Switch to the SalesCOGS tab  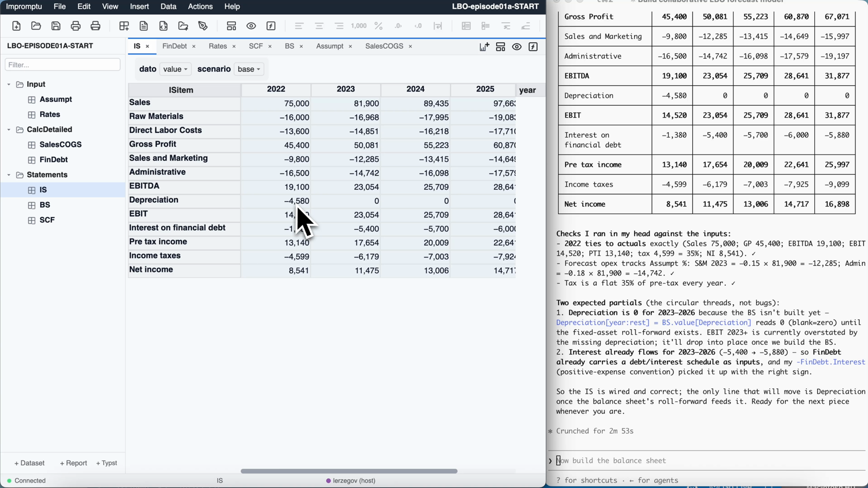384,46
